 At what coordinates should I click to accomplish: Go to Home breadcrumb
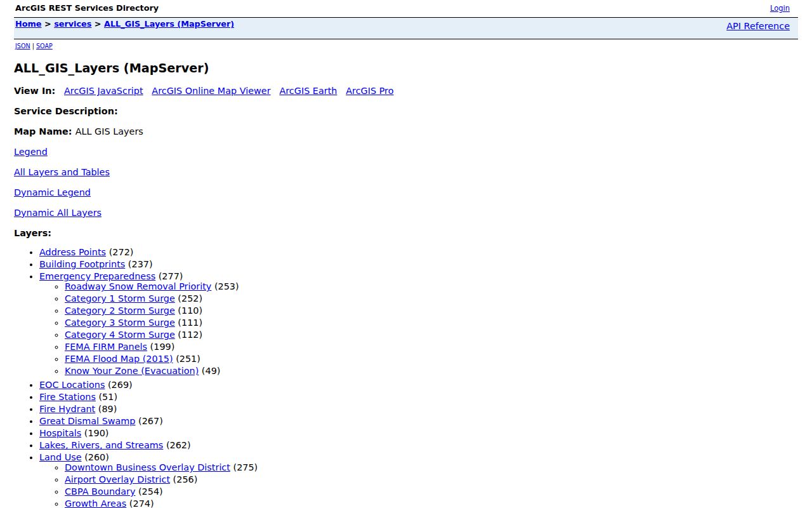point(28,24)
